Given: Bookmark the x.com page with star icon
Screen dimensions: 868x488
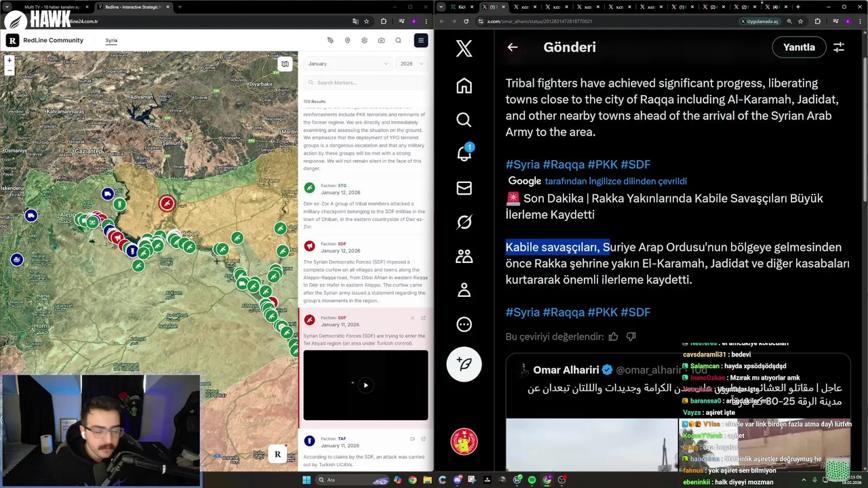Looking at the screenshot, I should point(800,21).
